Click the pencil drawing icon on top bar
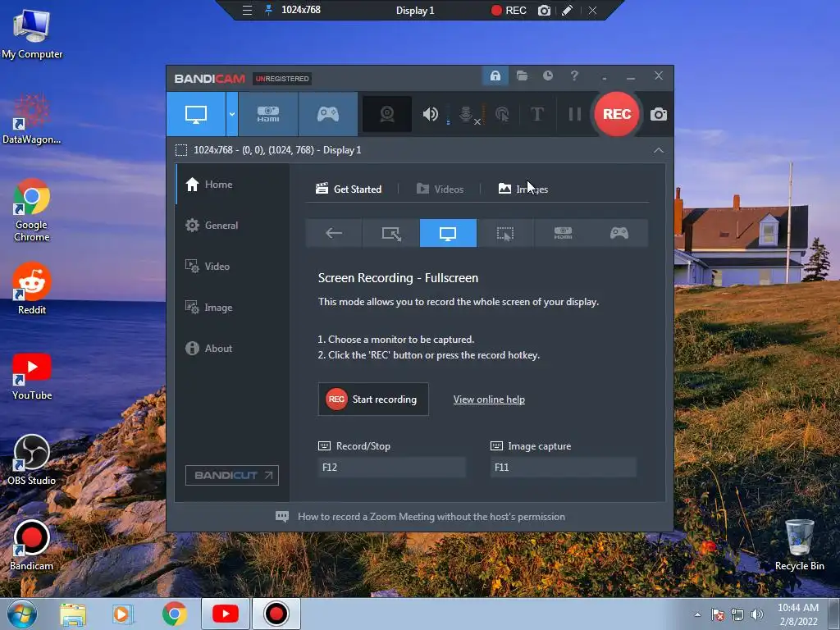The image size is (840, 630). pos(568,10)
